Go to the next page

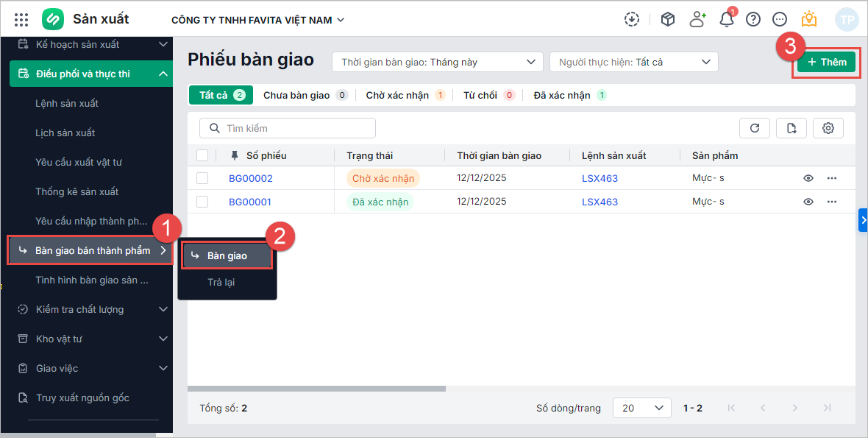coord(795,408)
